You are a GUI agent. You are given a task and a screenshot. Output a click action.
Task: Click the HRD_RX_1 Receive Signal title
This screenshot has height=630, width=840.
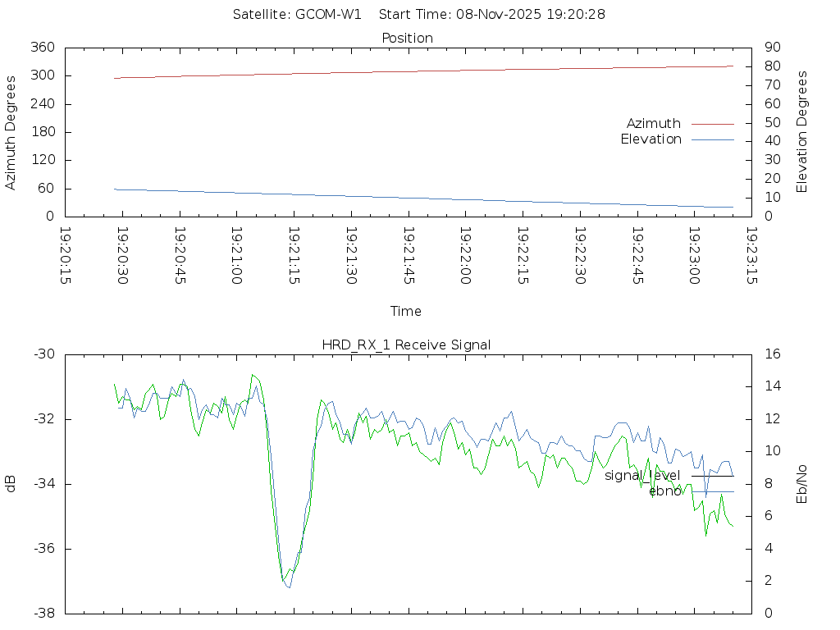pyautogui.click(x=406, y=345)
